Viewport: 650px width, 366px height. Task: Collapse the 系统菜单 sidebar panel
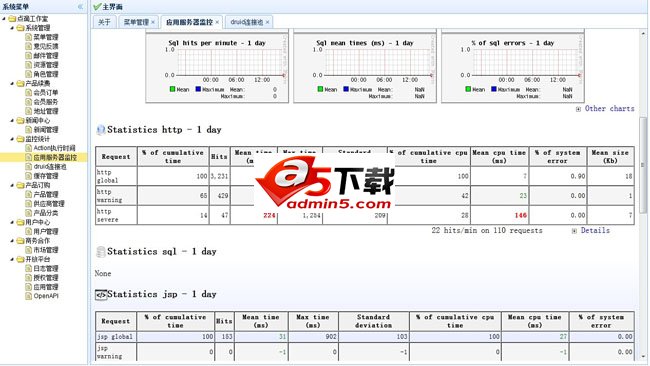pyautogui.click(x=80, y=7)
